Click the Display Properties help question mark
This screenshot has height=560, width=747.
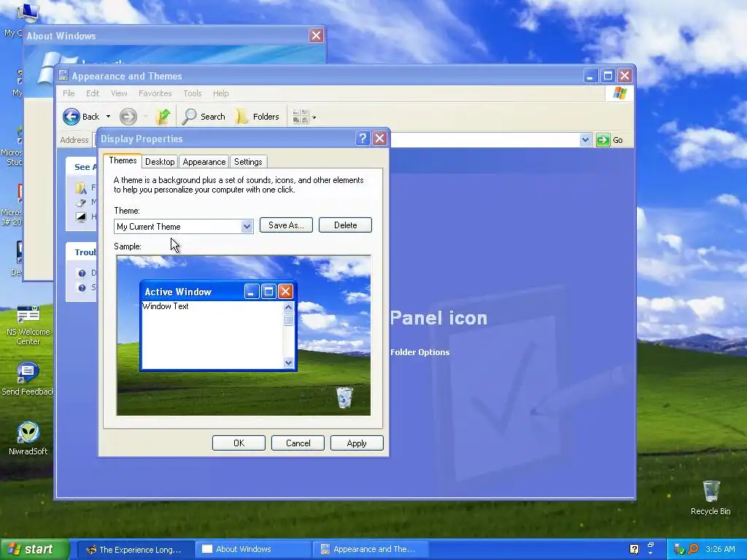363,139
